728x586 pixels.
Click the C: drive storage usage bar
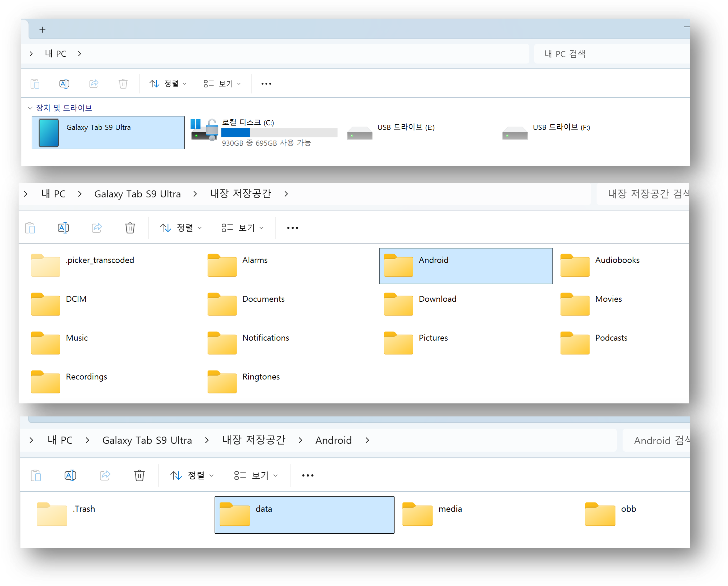pos(279,133)
